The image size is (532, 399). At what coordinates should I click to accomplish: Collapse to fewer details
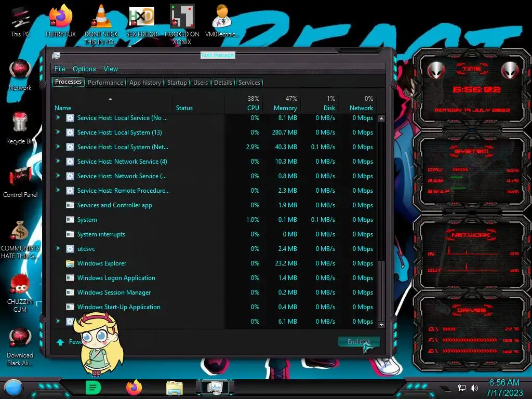click(69, 342)
